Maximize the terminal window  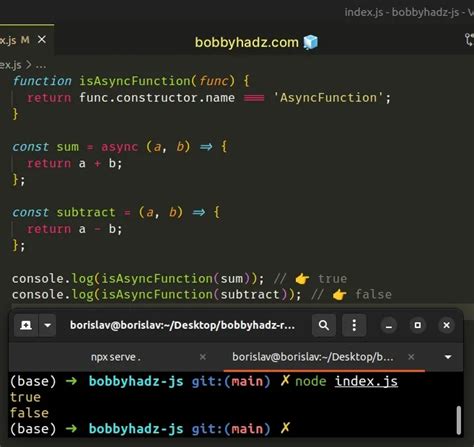[418, 325]
